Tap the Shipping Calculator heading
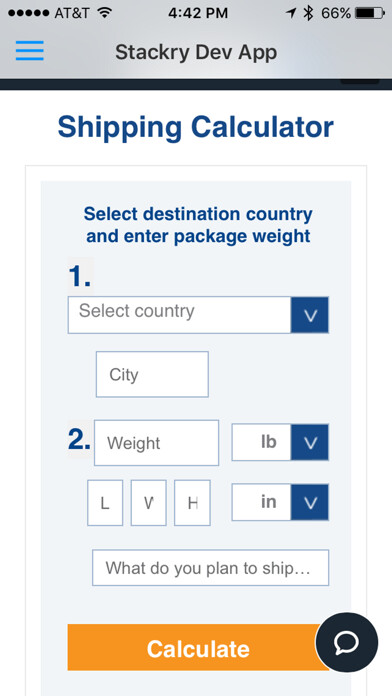 click(196, 127)
